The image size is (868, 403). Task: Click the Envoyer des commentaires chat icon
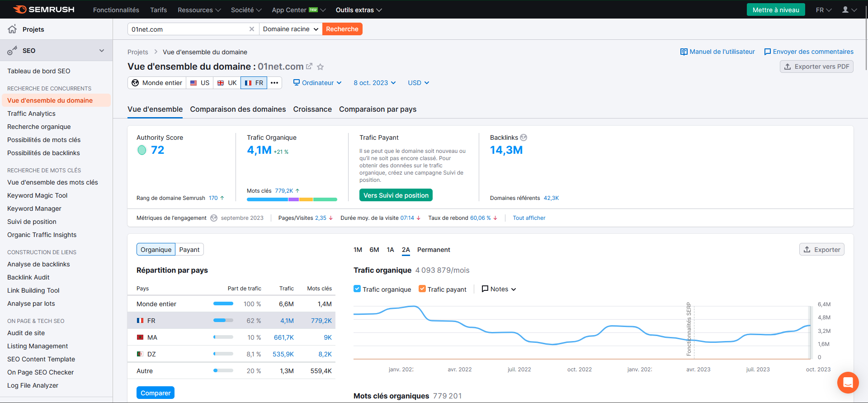[767, 52]
